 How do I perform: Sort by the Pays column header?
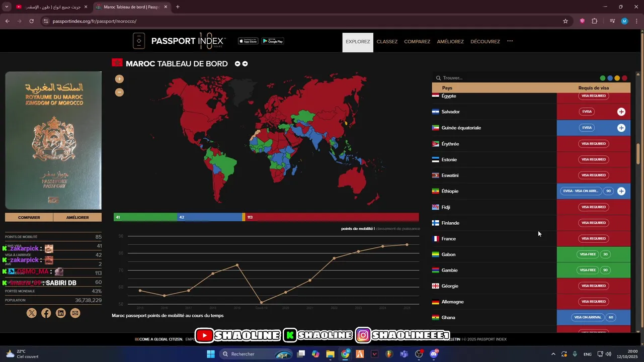click(447, 88)
